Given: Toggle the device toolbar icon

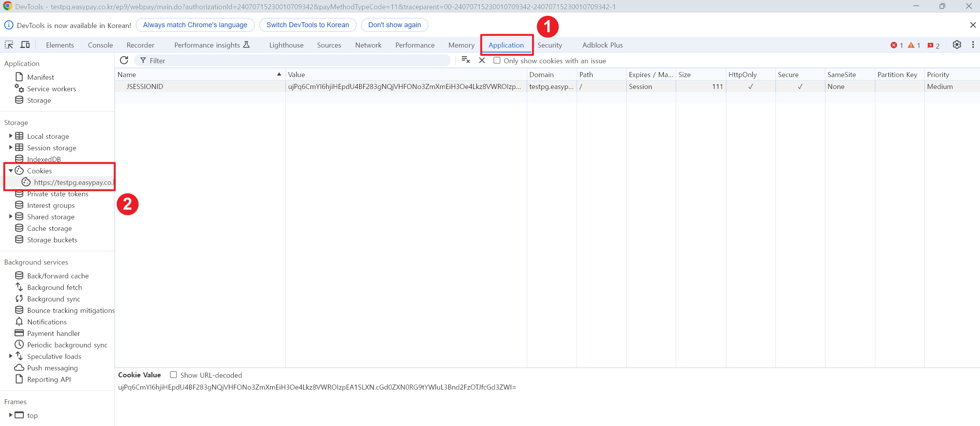Looking at the screenshot, I should pos(25,45).
